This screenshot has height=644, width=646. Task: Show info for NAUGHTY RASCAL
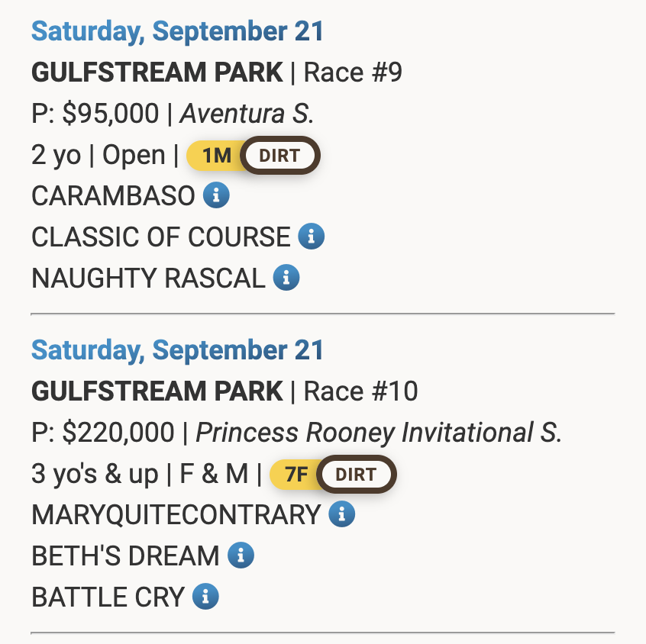pos(286,278)
